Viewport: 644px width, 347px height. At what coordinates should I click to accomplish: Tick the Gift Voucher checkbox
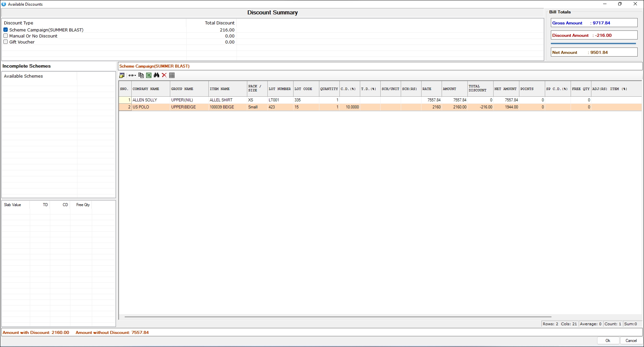pos(6,42)
